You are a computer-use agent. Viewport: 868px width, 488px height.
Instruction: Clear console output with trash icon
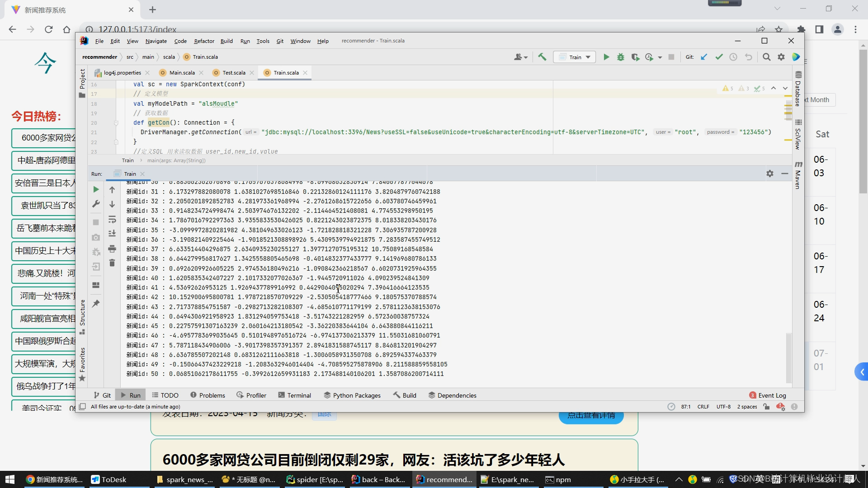pos(112,263)
